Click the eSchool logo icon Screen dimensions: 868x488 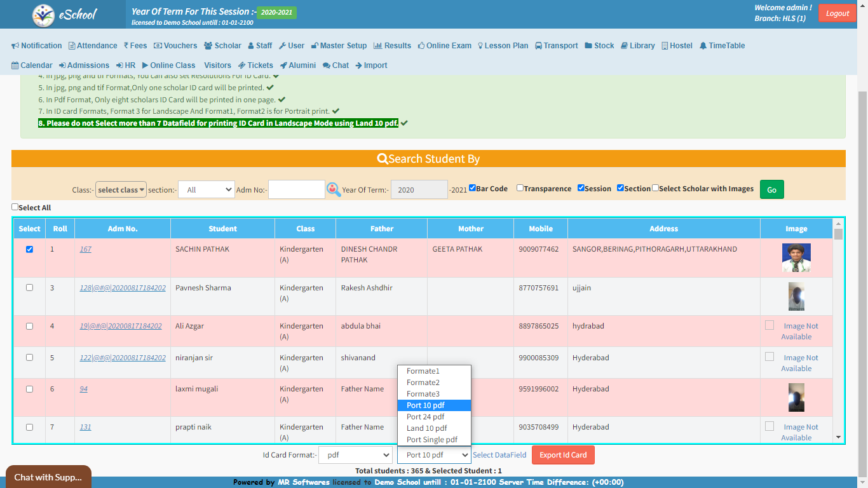pyautogui.click(x=44, y=14)
